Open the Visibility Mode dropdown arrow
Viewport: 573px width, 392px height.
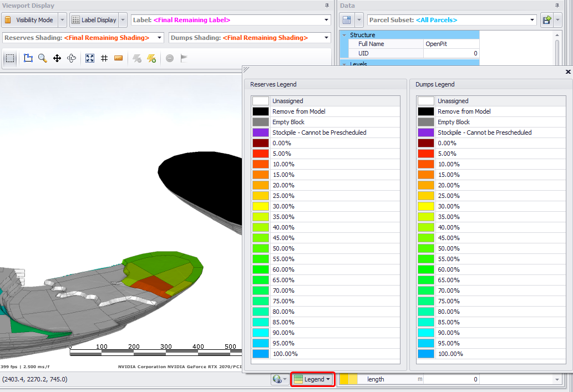[62, 20]
